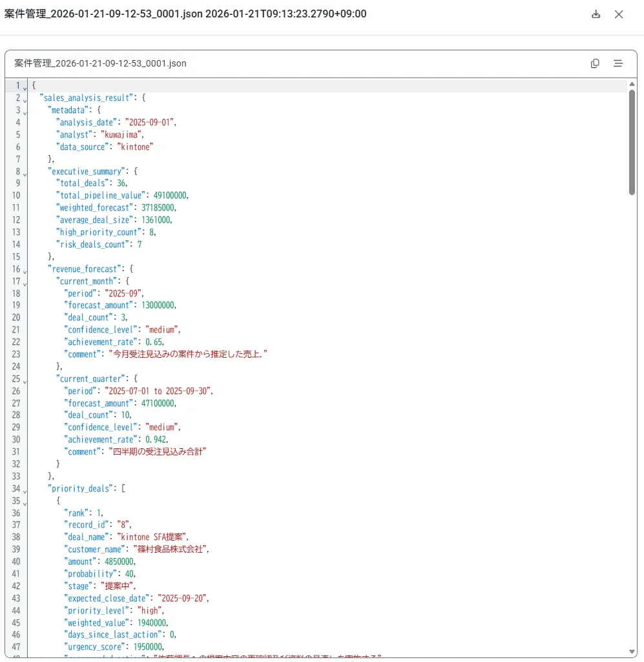The width and height of the screenshot is (644, 662).
Task: Click the scrollbar up arrow
Action: coord(632,84)
